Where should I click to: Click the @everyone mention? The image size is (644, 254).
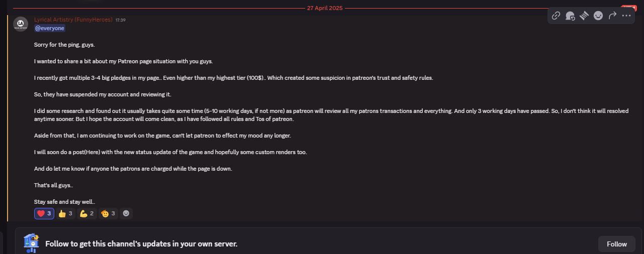point(50,29)
